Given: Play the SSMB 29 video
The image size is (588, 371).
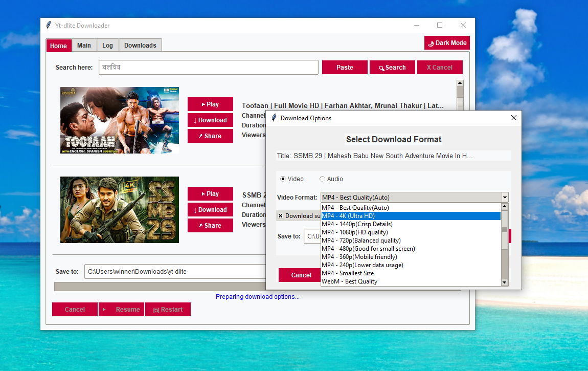Looking at the screenshot, I should point(210,194).
